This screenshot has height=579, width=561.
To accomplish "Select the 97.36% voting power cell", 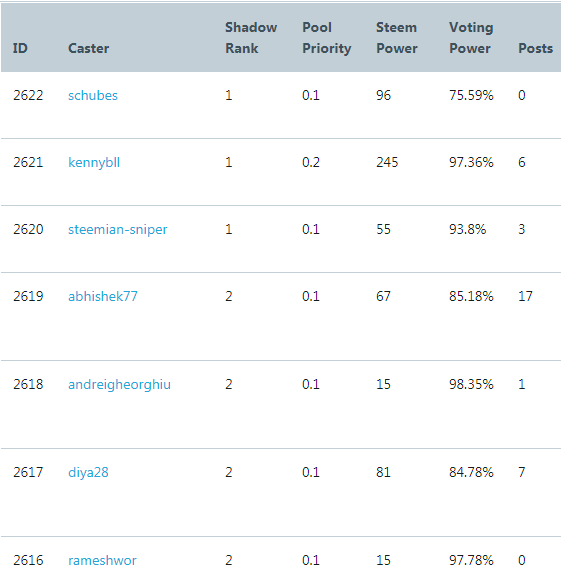I will pyautogui.click(x=471, y=162).
